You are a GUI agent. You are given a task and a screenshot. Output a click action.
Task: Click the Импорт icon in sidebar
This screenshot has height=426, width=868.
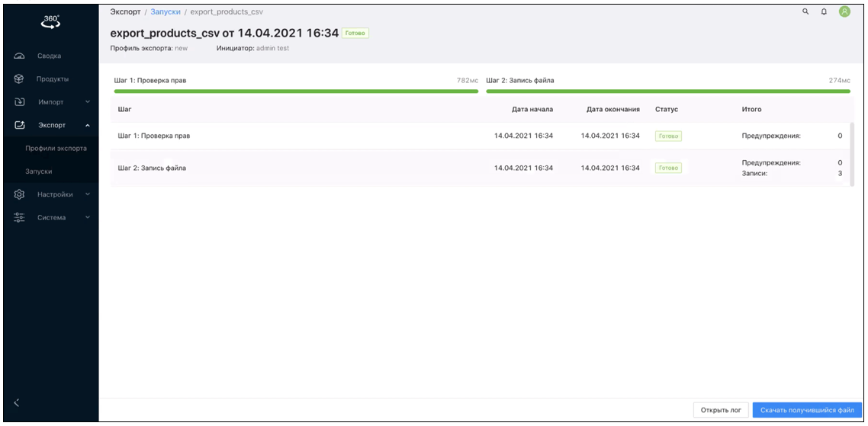coord(19,101)
